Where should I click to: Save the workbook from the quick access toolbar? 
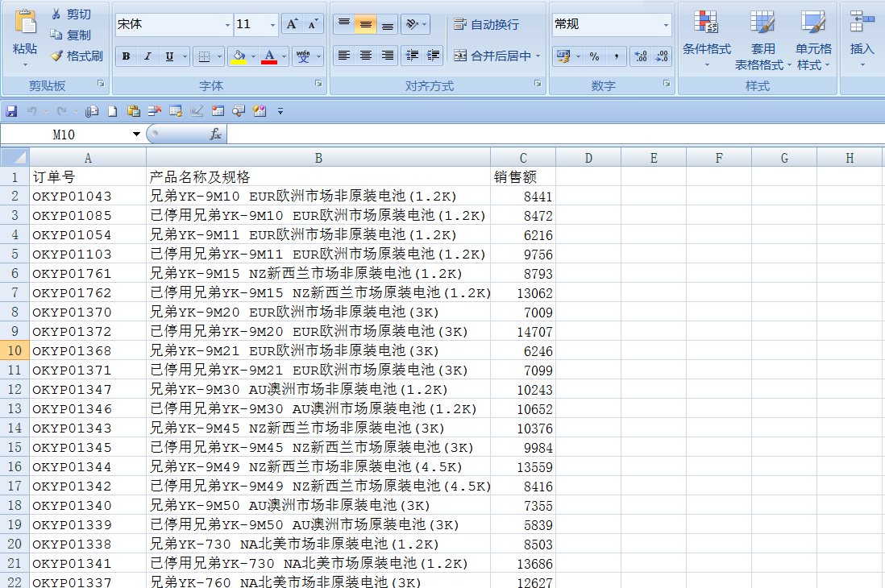11,111
